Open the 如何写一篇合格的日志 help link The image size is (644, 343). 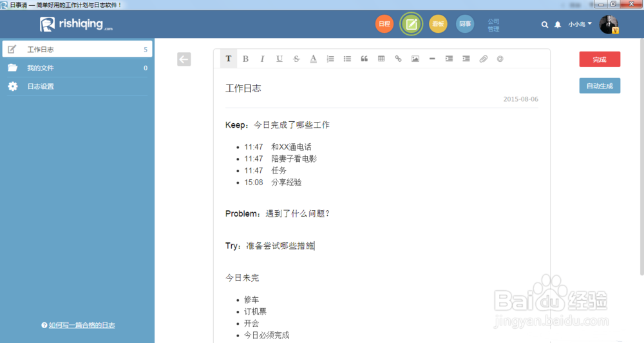(82, 325)
